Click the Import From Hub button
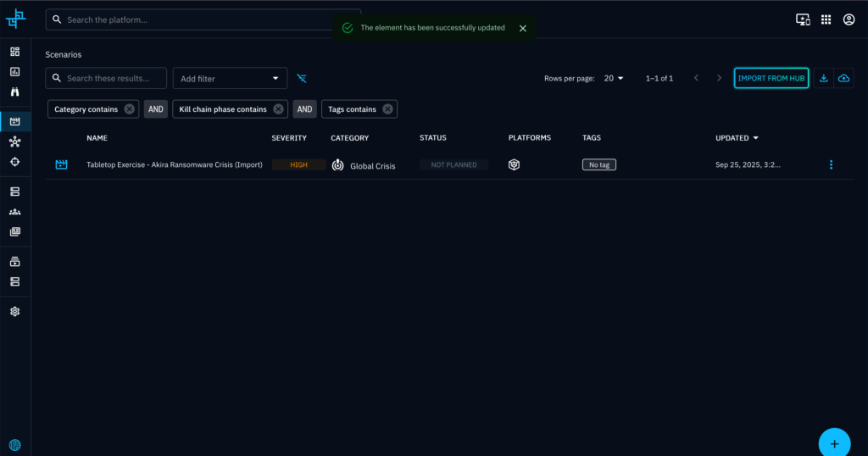868x456 pixels. point(771,78)
